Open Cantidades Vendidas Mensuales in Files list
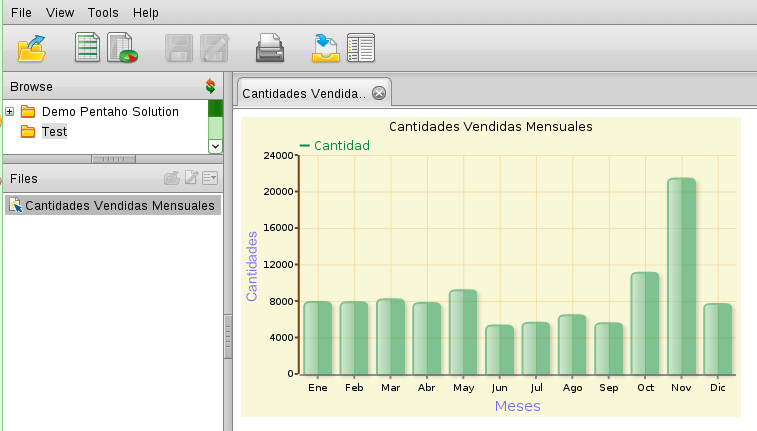This screenshot has height=431, width=757. pos(113,206)
